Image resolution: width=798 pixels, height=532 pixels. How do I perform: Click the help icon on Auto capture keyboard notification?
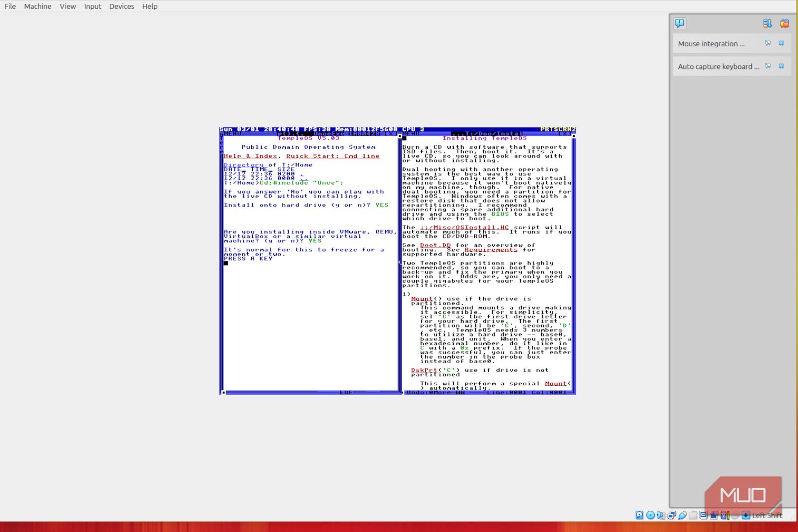point(768,66)
